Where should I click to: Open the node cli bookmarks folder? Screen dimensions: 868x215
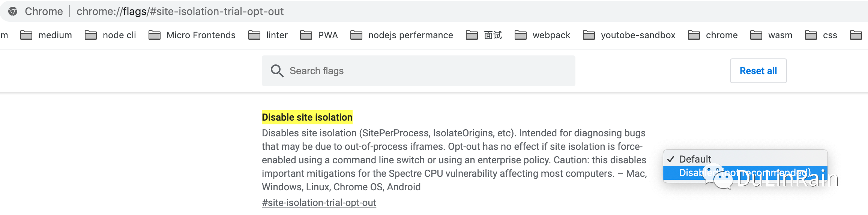pyautogui.click(x=111, y=35)
